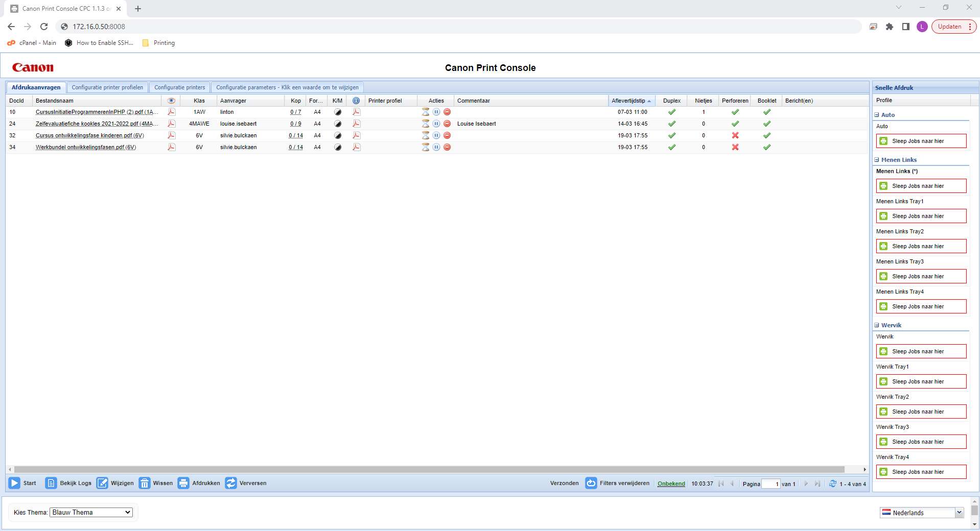Toggle Duplex check for DocId 32
This screenshot has height=531, width=980.
(x=672, y=135)
